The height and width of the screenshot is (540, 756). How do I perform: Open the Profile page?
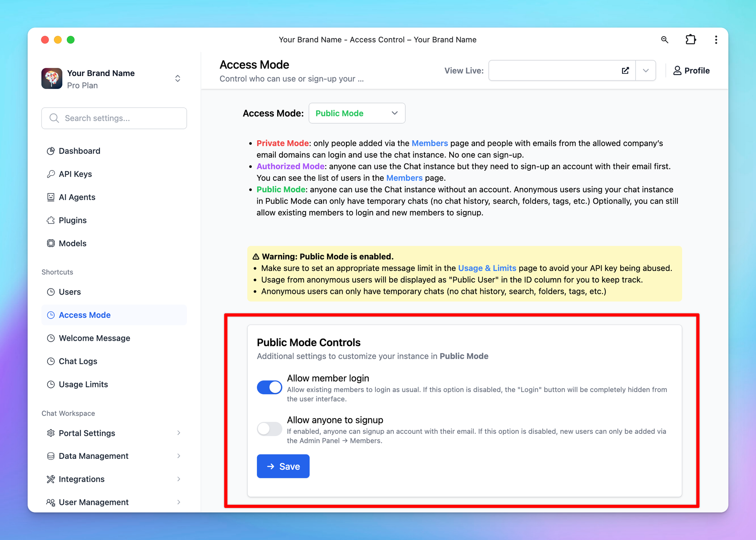click(691, 70)
